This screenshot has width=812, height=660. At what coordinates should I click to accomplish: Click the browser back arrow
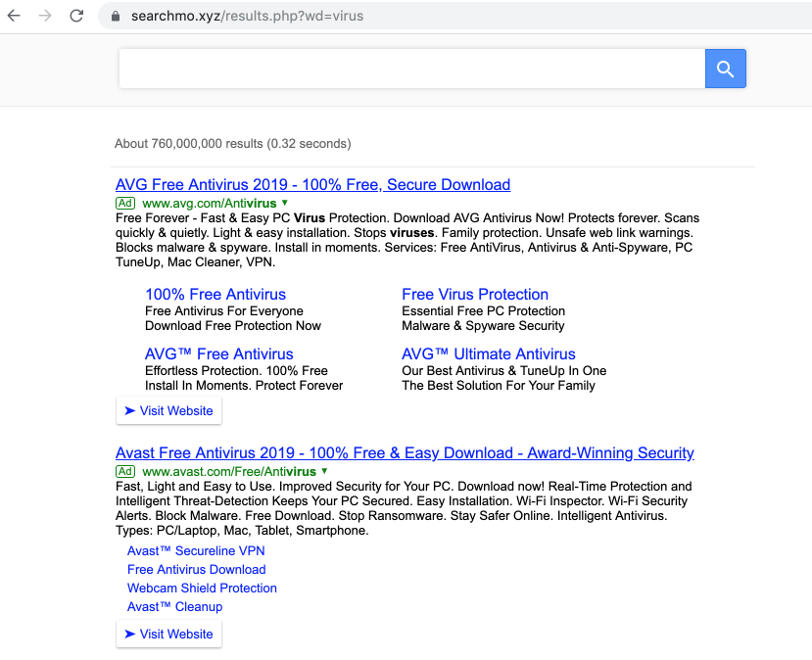[x=14, y=16]
